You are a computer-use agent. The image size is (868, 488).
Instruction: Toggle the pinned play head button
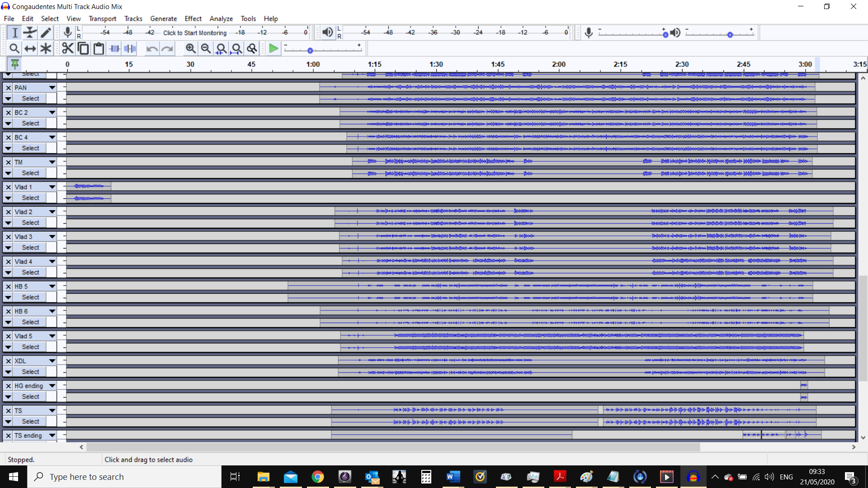click(x=15, y=64)
